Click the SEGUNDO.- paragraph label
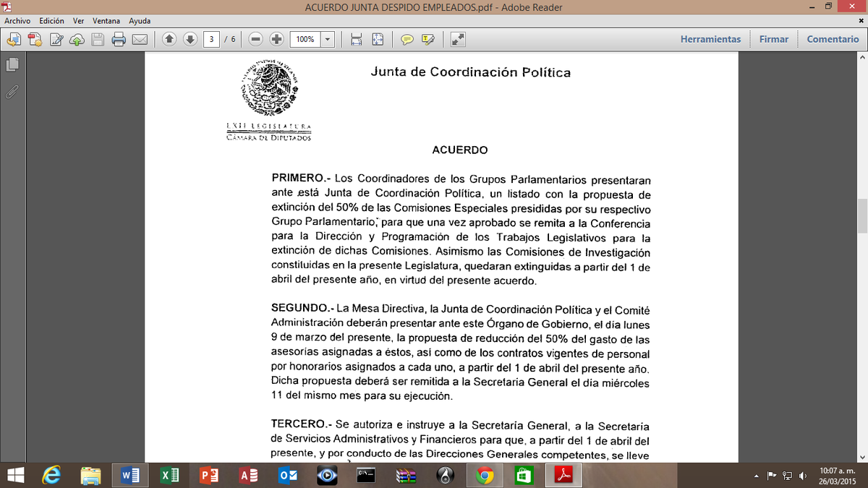The width and height of the screenshot is (868, 488). pos(303,308)
